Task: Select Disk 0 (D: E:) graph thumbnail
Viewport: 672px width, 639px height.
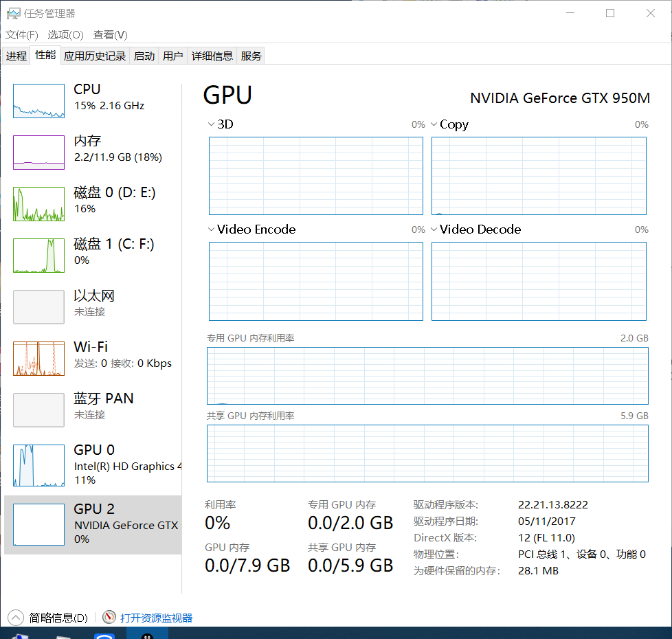Action: tap(38, 204)
